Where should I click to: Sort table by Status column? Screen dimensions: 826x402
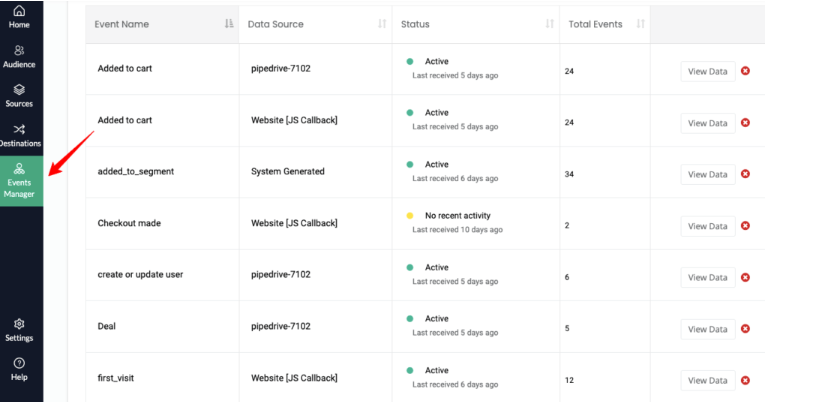[x=549, y=24]
